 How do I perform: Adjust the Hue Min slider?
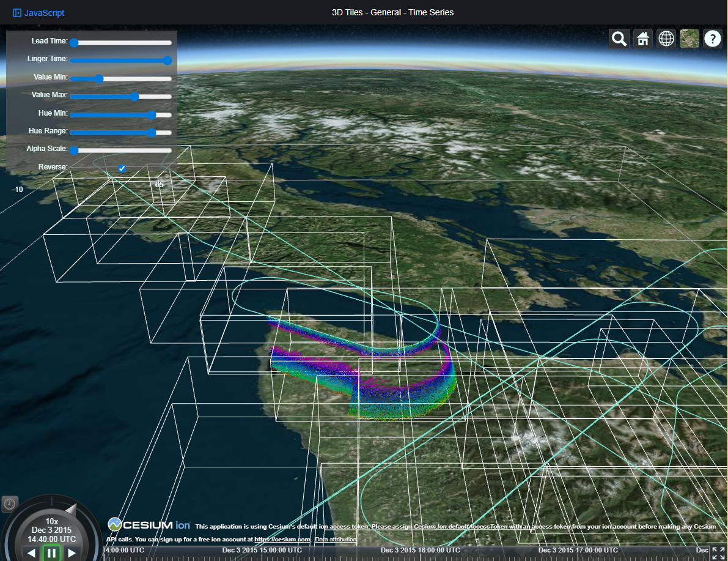120,114
